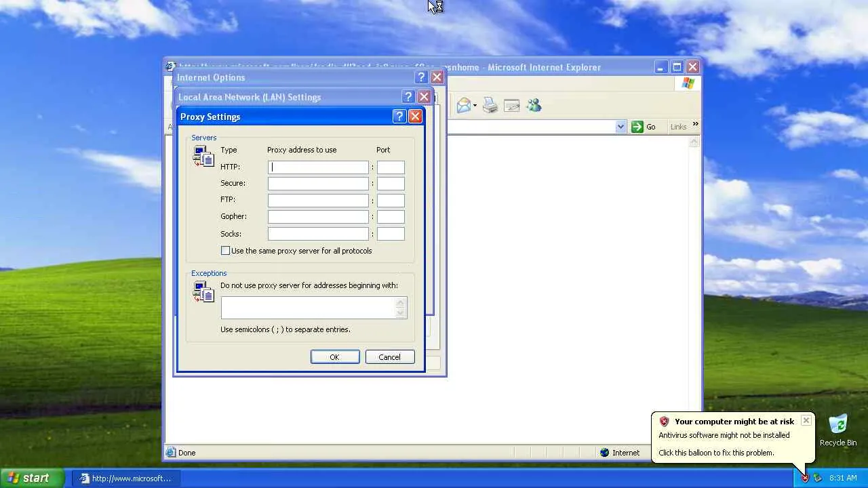Click OK in Proxy Settings dialog

335,357
